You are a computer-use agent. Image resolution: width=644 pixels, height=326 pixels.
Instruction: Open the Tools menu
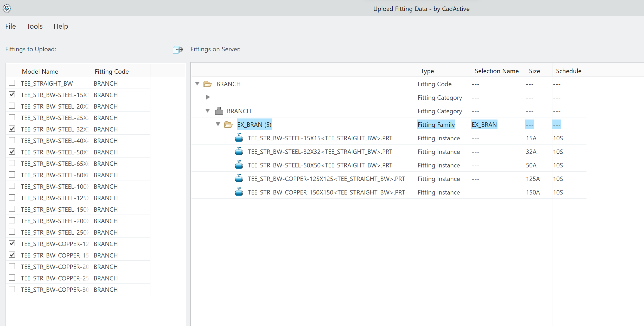pyautogui.click(x=35, y=26)
